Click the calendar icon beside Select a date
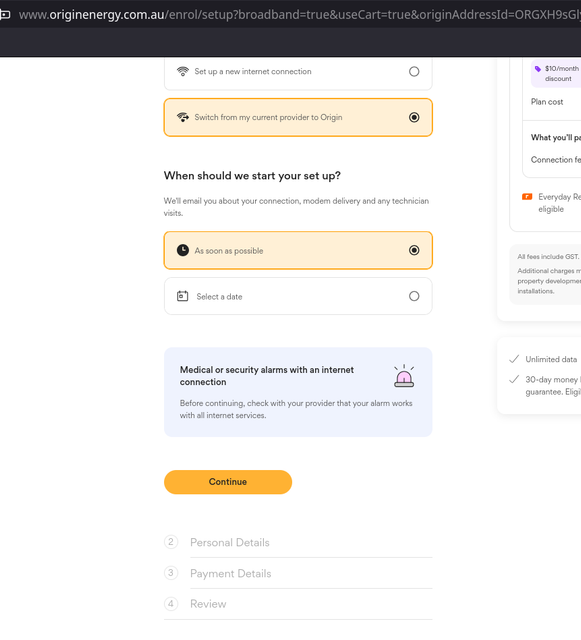The width and height of the screenshot is (581, 640). tap(183, 296)
